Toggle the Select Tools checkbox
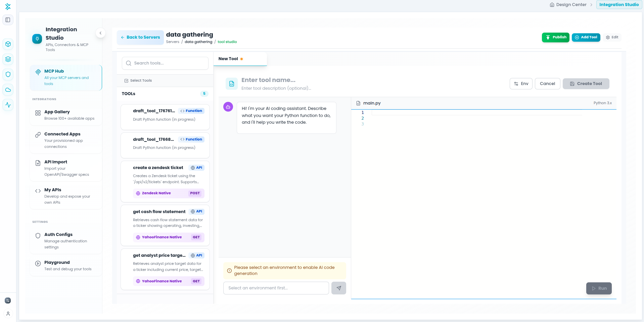 127,81
